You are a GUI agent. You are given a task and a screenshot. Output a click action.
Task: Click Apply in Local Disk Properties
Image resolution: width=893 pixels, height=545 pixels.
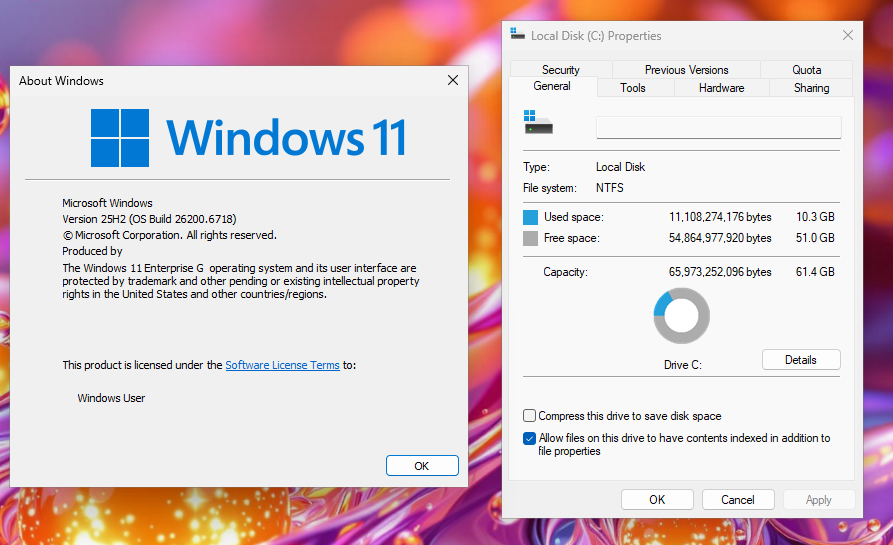click(x=818, y=499)
